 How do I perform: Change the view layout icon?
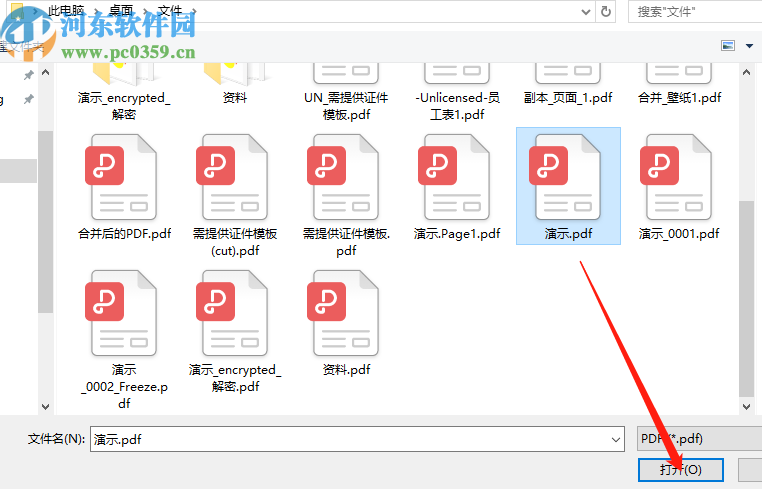pos(728,46)
